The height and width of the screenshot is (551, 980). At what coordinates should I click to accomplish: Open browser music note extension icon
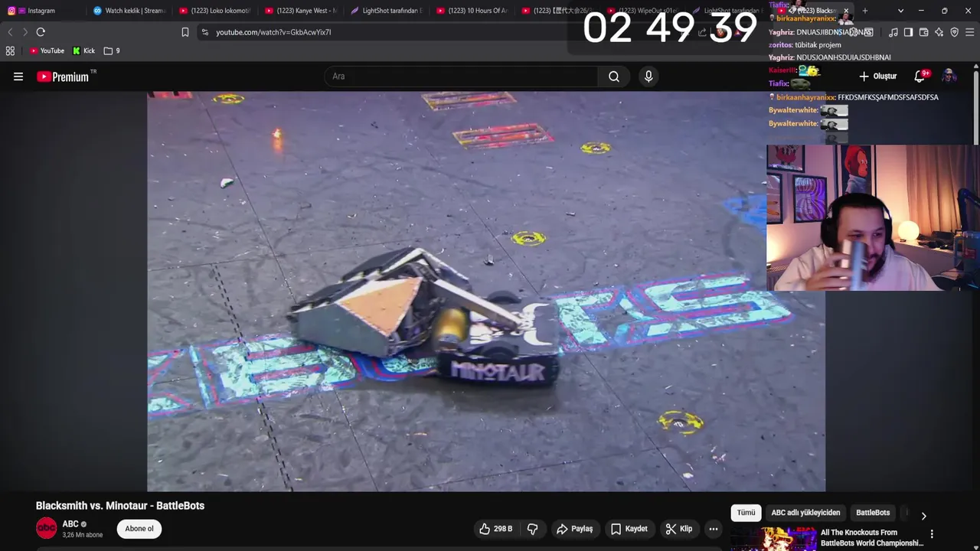(893, 32)
